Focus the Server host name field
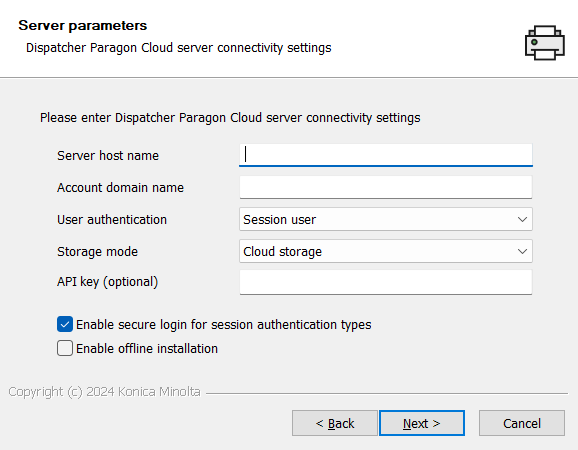The width and height of the screenshot is (578, 450). [x=386, y=155]
